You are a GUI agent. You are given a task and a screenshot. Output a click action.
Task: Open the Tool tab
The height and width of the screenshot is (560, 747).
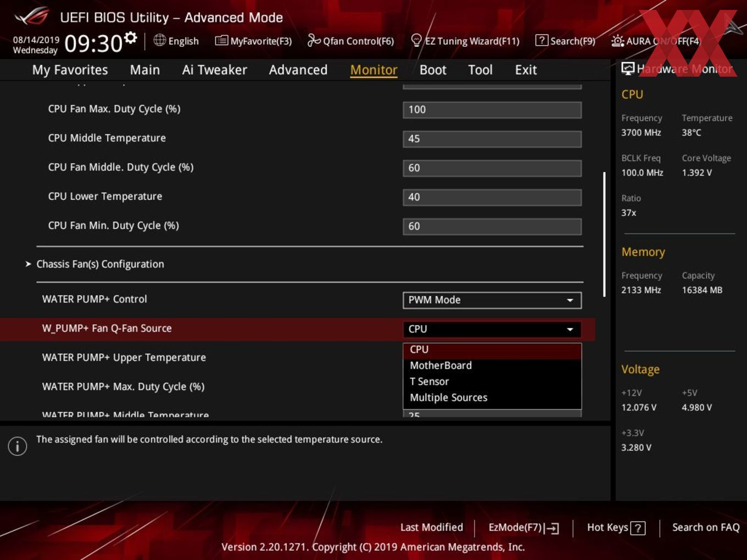coord(480,70)
